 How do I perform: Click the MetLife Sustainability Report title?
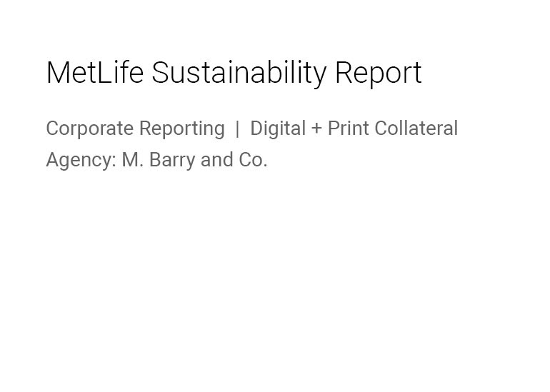tap(234, 73)
